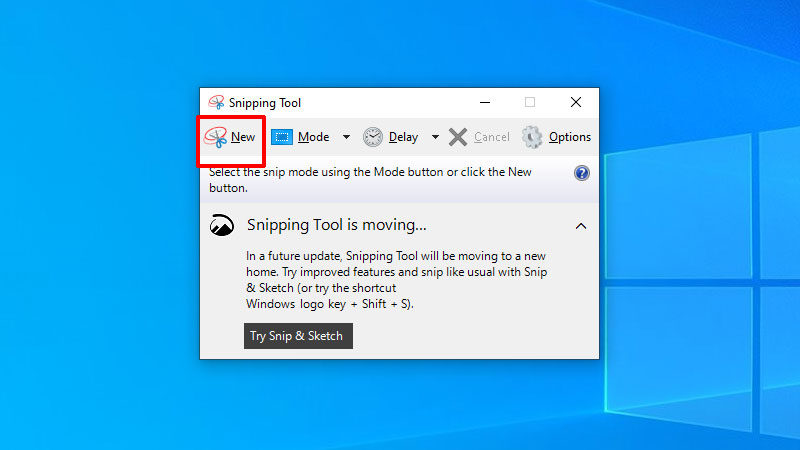Minimize the Snipping Tool window
Image resolution: width=800 pixels, height=450 pixels.
click(485, 103)
